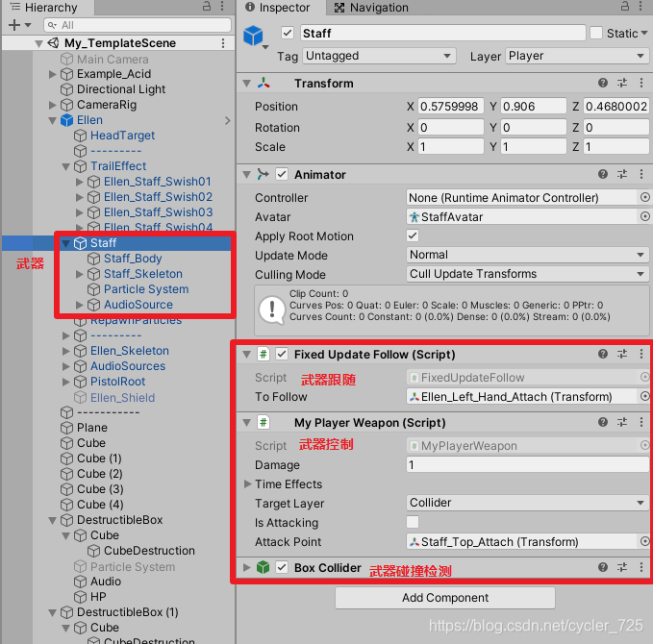Image resolution: width=653 pixels, height=644 pixels.
Task: Open Transform component three-dot menu
Action: (x=641, y=83)
